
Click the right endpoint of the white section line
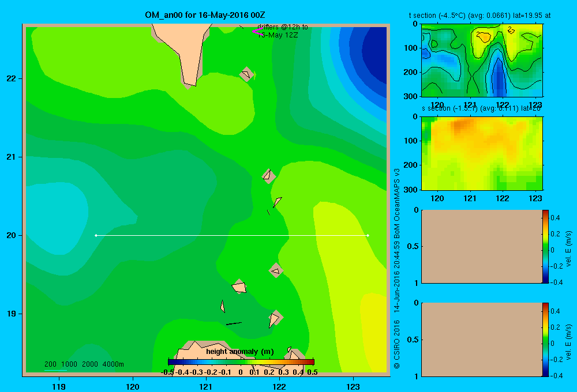(368, 235)
